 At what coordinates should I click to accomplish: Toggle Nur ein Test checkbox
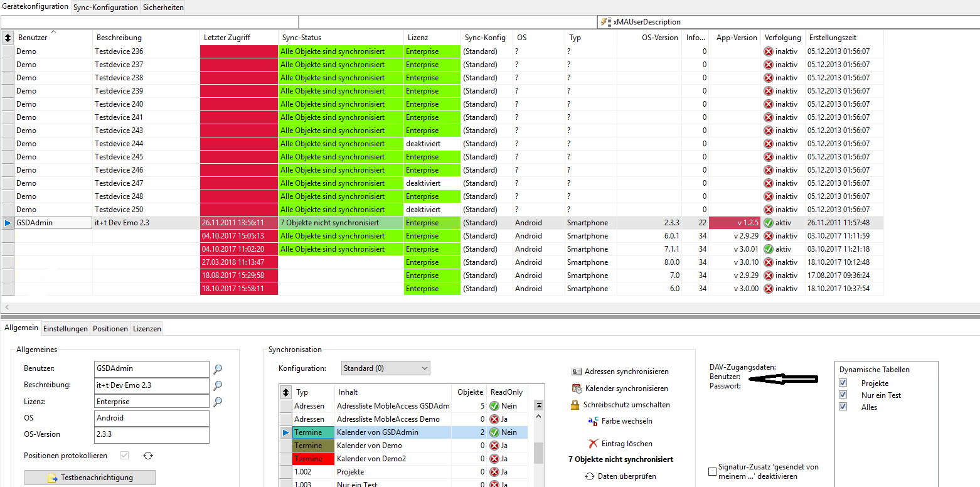point(843,395)
